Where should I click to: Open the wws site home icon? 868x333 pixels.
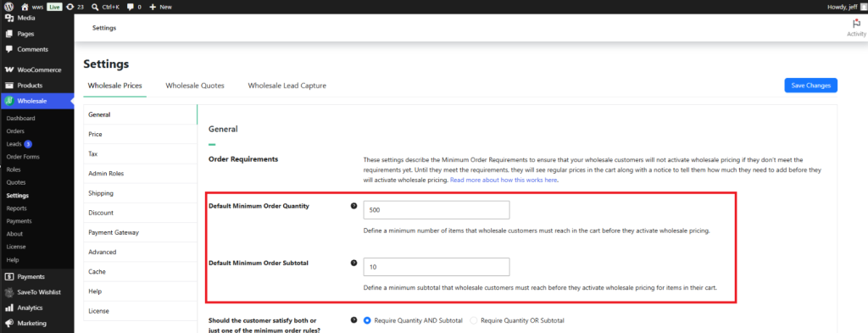point(25,7)
